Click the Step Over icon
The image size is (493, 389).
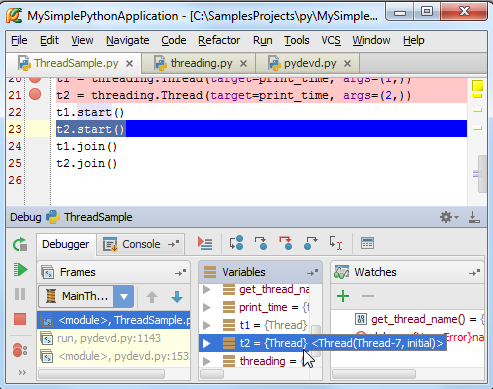(236, 243)
